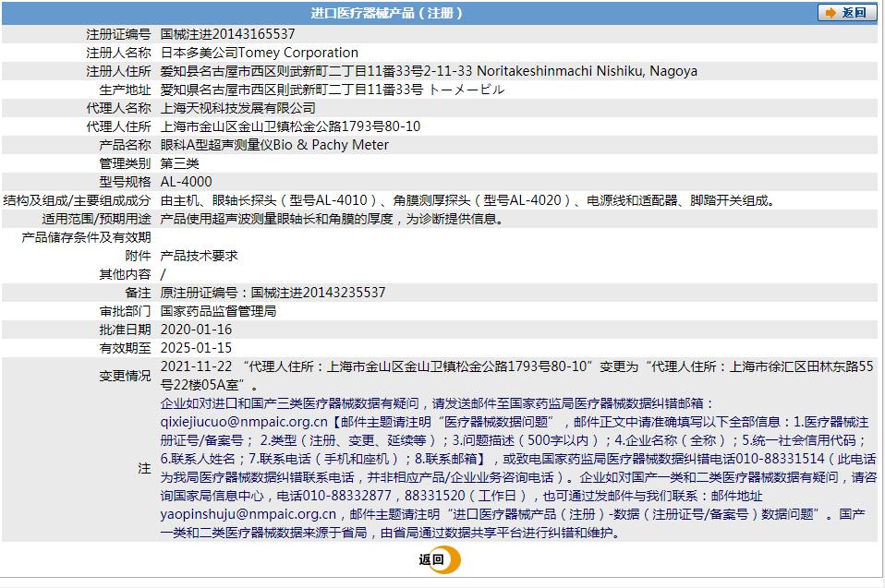Select the header title 进口医疗器械产品（注册）
The height and width of the screenshot is (588, 885).
pyautogui.click(x=388, y=13)
